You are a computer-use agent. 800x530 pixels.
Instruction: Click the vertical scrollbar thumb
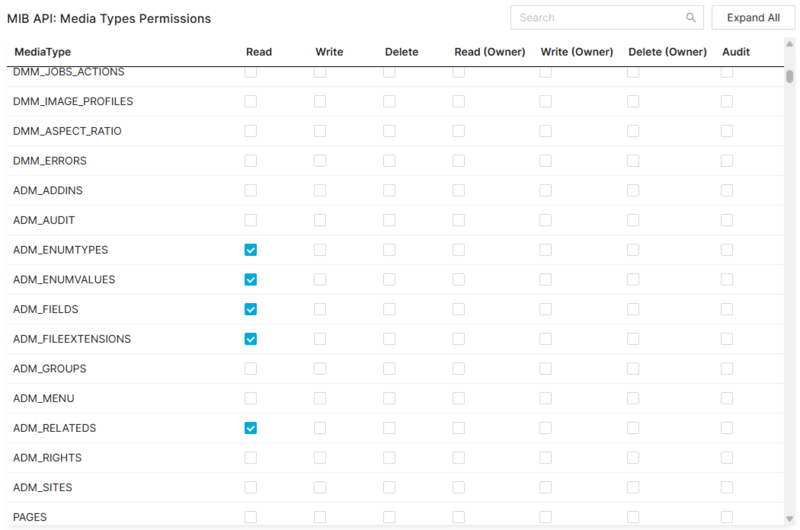(790, 78)
